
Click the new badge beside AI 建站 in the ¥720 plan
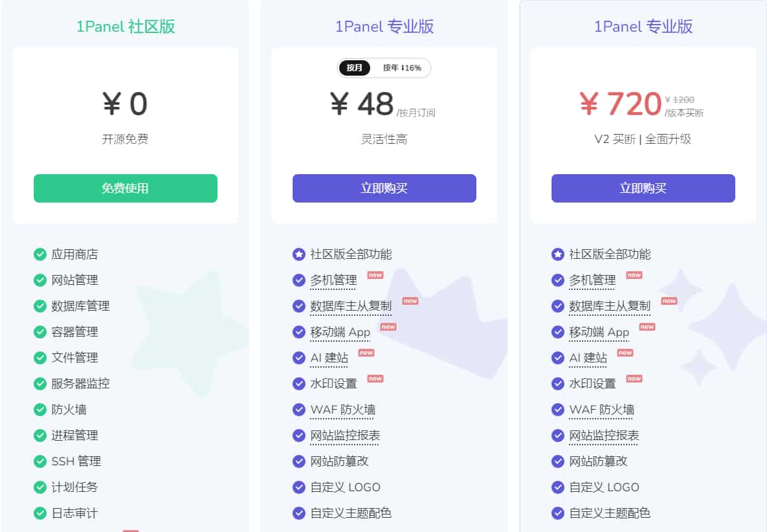point(625,353)
